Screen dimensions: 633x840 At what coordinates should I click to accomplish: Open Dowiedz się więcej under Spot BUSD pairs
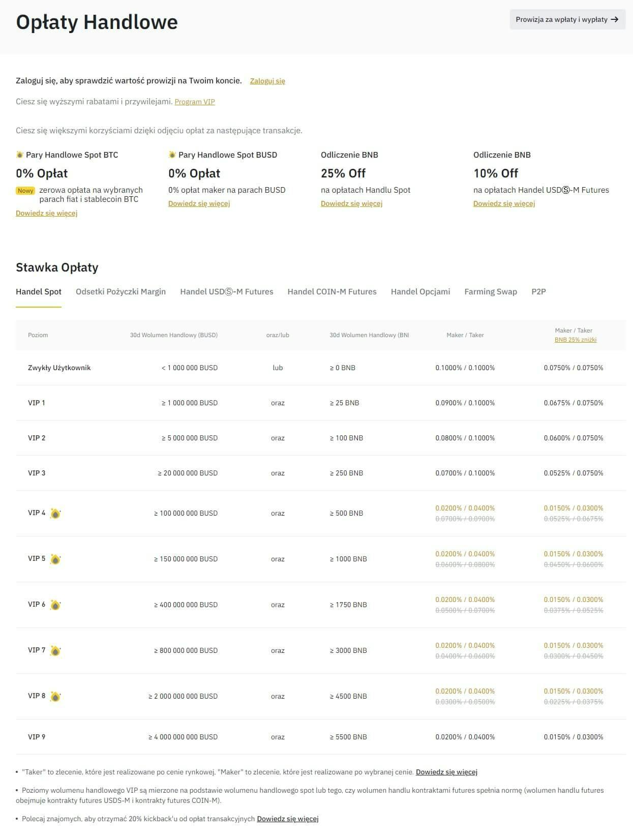point(199,203)
